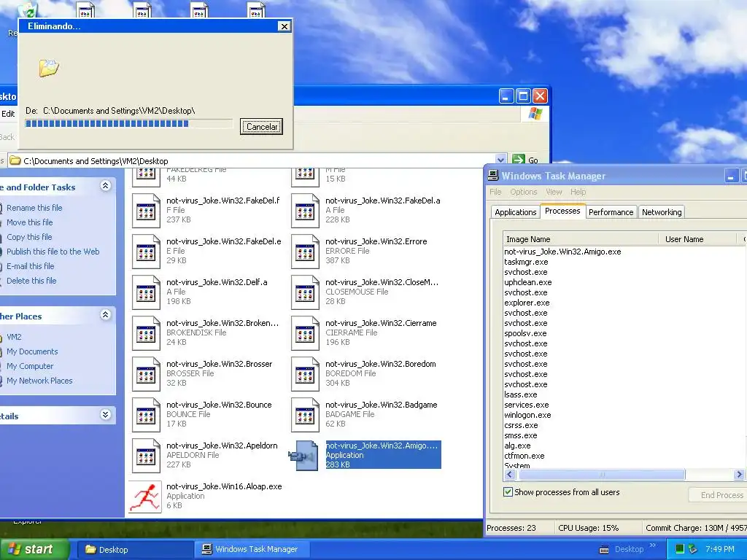Open the Options menu in Task Manager

[x=524, y=192]
